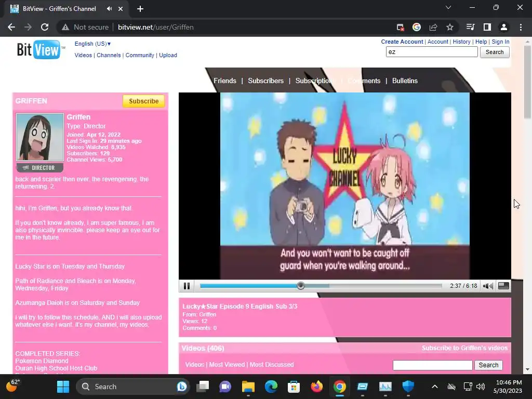Toggle Chrome side panel icon

pos(487,27)
